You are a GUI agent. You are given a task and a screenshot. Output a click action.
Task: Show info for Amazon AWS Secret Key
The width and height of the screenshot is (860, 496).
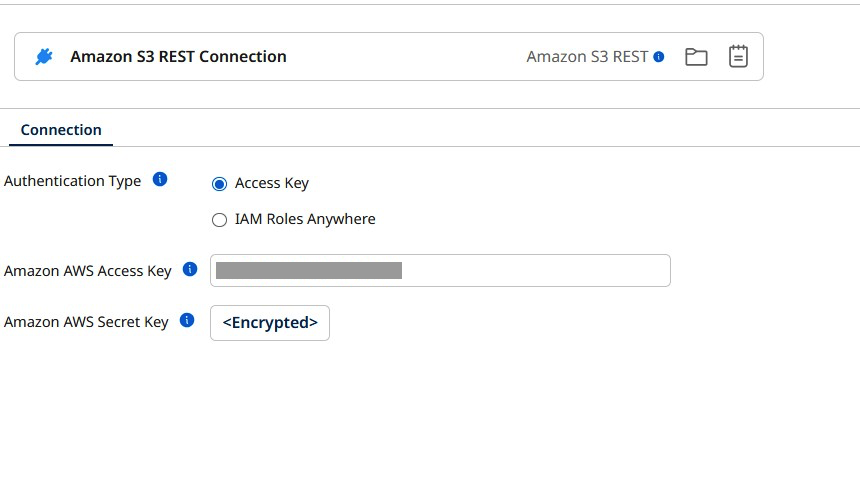point(186,321)
